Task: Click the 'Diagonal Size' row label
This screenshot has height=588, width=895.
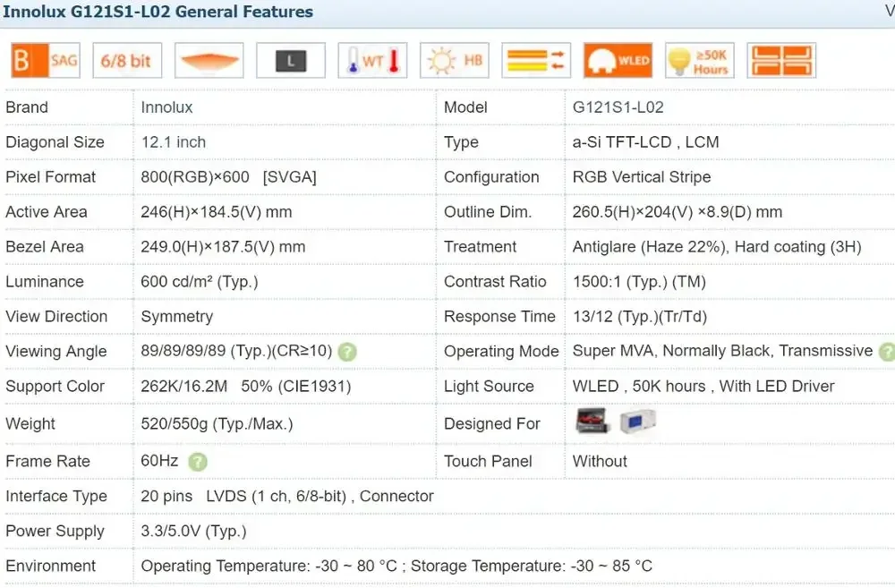Action: point(55,142)
